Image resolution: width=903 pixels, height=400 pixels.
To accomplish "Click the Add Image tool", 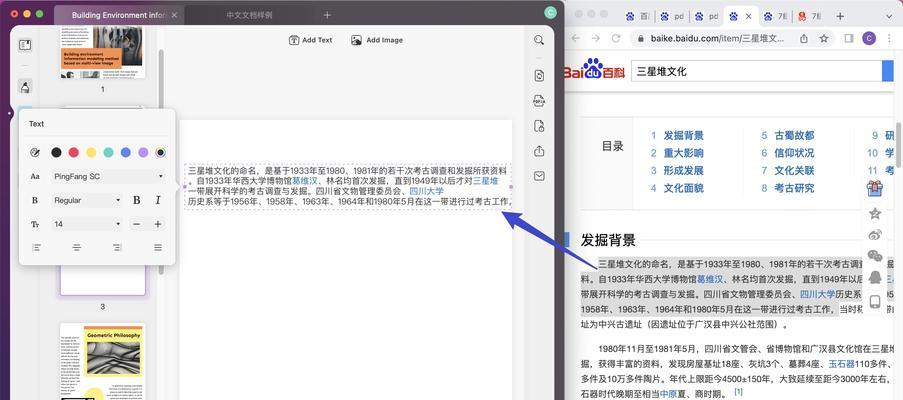I will 377,40.
